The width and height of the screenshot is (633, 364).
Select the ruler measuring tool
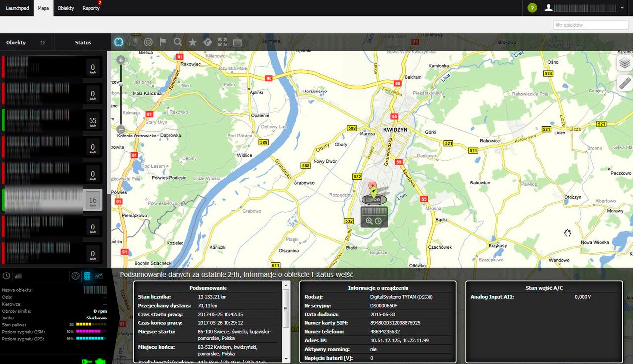tap(625, 84)
